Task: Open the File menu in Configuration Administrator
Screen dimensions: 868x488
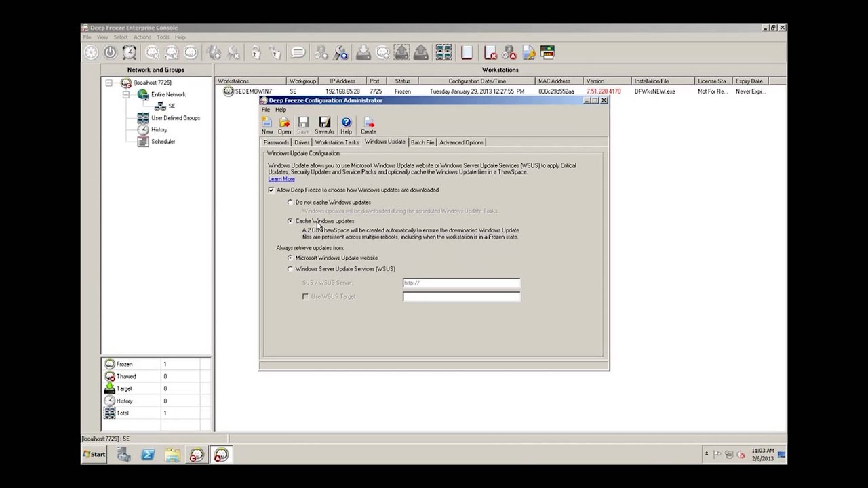Action: (x=266, y=109)
